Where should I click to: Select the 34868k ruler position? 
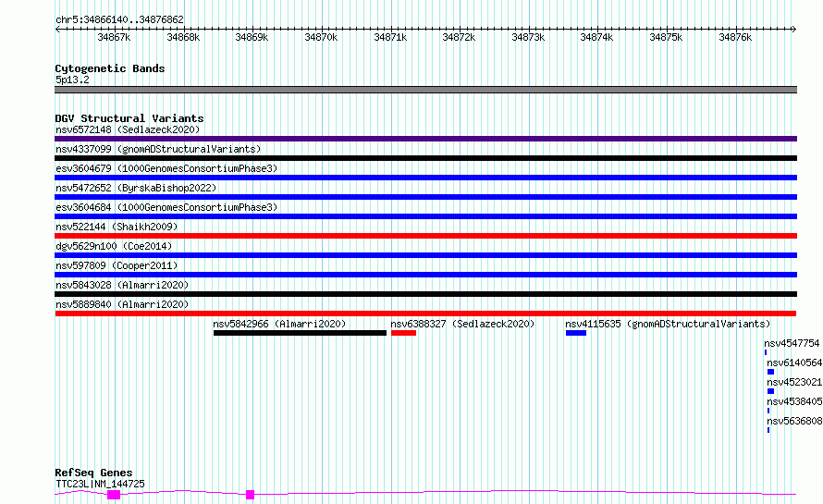tap(183, 37)
